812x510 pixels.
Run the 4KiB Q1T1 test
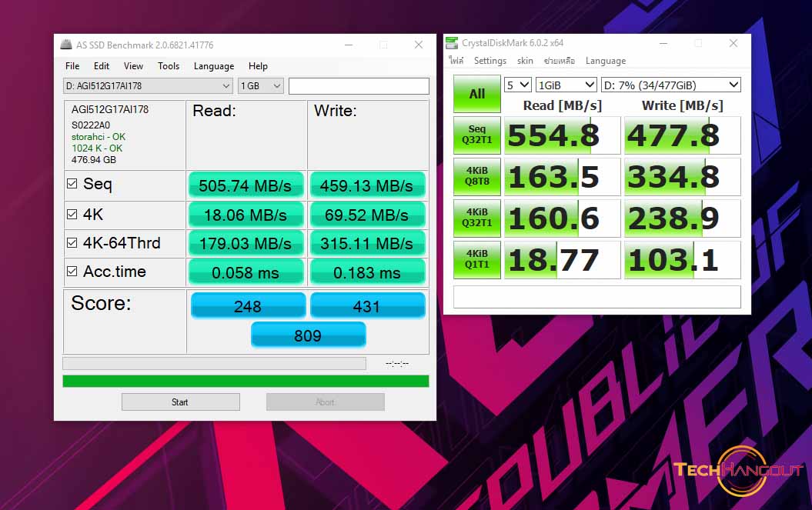(x=477, y=259)
